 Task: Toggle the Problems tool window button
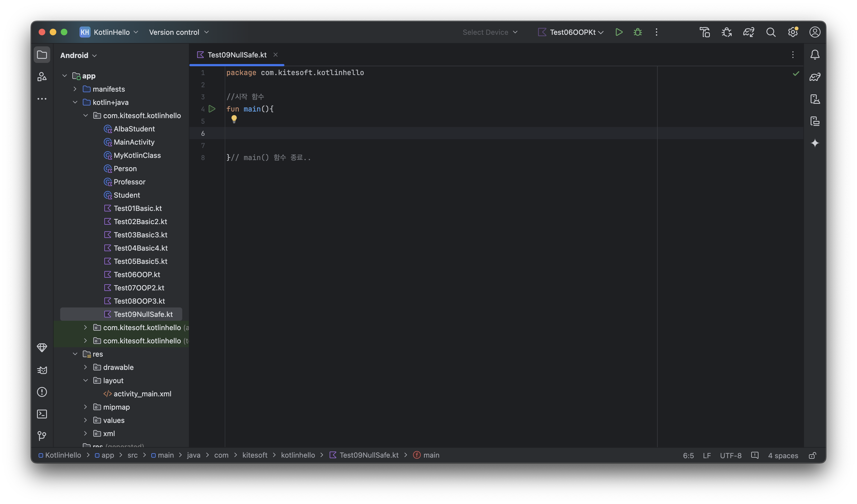42,392
